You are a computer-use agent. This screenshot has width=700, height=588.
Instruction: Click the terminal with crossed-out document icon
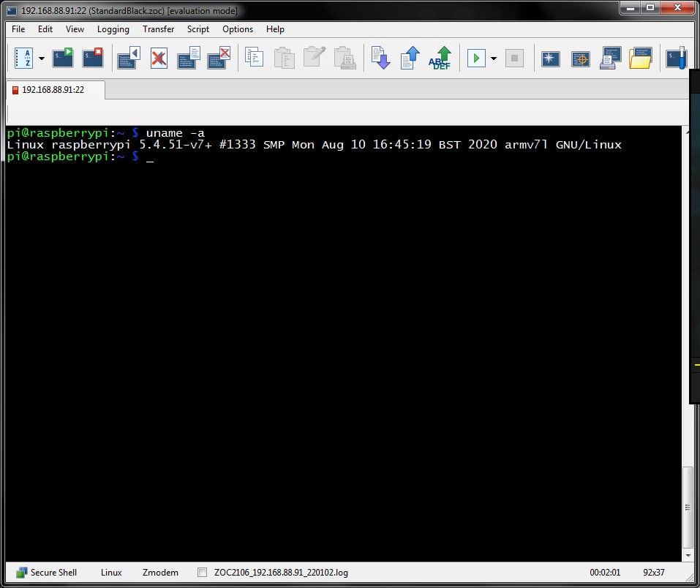(x=219, y=58)
